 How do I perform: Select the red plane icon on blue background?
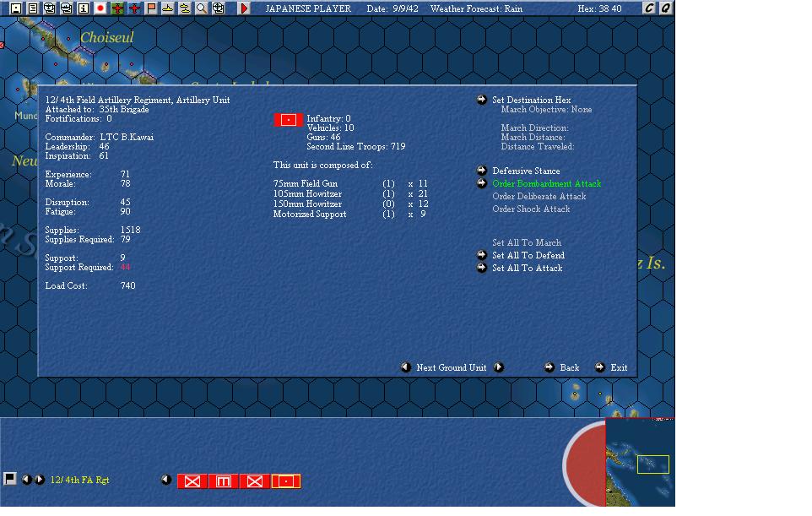pos(134,8)
